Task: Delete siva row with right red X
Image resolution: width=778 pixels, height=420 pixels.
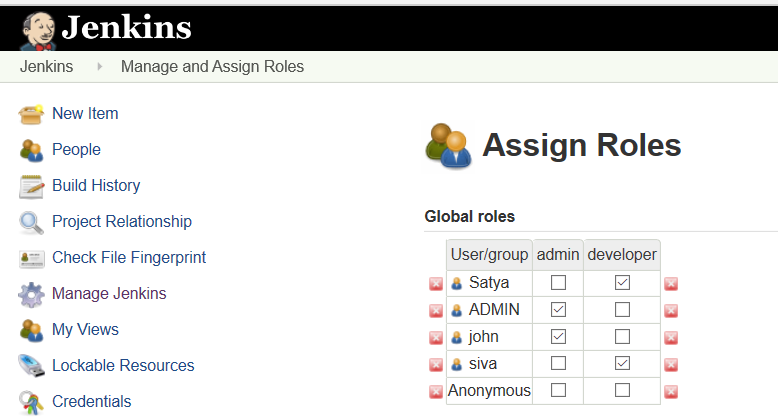Action: pyautogui.click(x=671, y=365)
